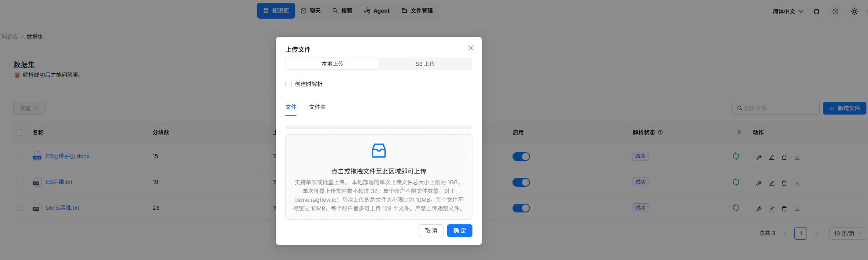This screenshot has height=260, width=868.
Task: Download ES运维.txt
Action: coord(797,183)
